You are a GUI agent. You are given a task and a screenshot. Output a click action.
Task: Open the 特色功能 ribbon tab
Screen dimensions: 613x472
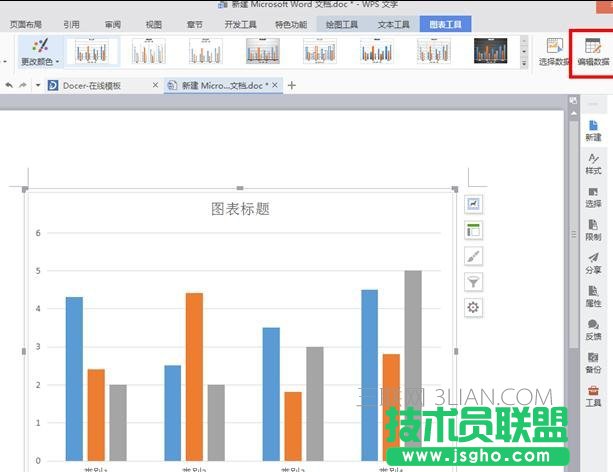click(291, 24)
